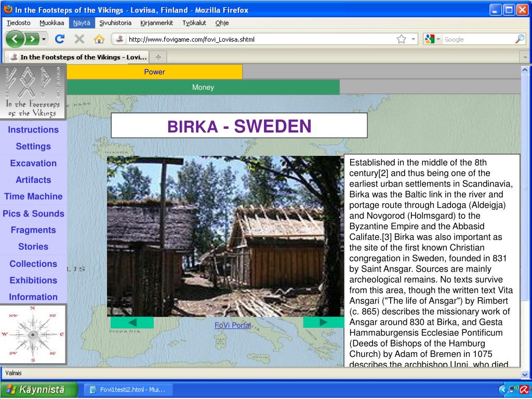Open the Time Machine link
Screen dimensions: 532x399
33,196
